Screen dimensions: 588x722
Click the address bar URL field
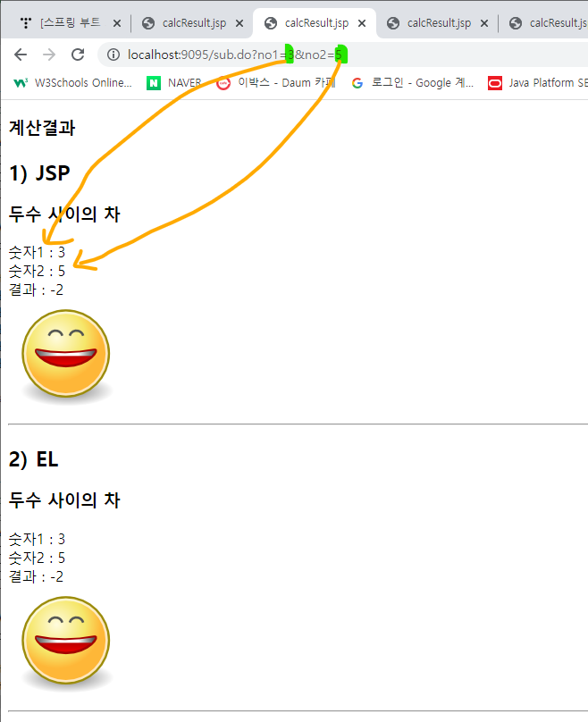point(342,55)
